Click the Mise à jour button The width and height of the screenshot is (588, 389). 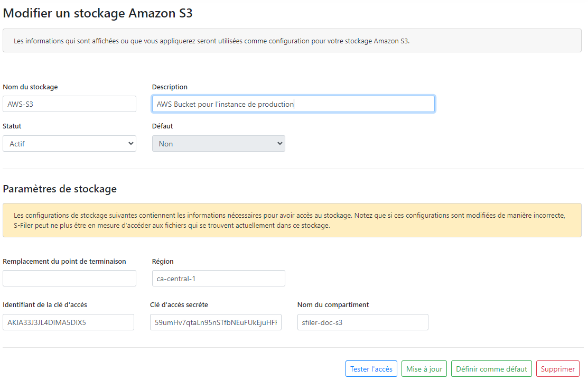pyautogui.click(x=424, y=369)
